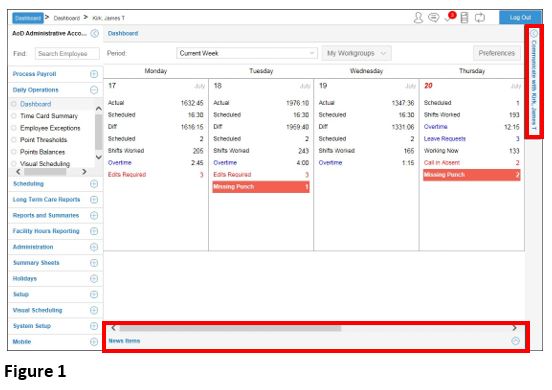Open Monday Edits Required link
Screen dimensions: 552x390
coord(127,175)
